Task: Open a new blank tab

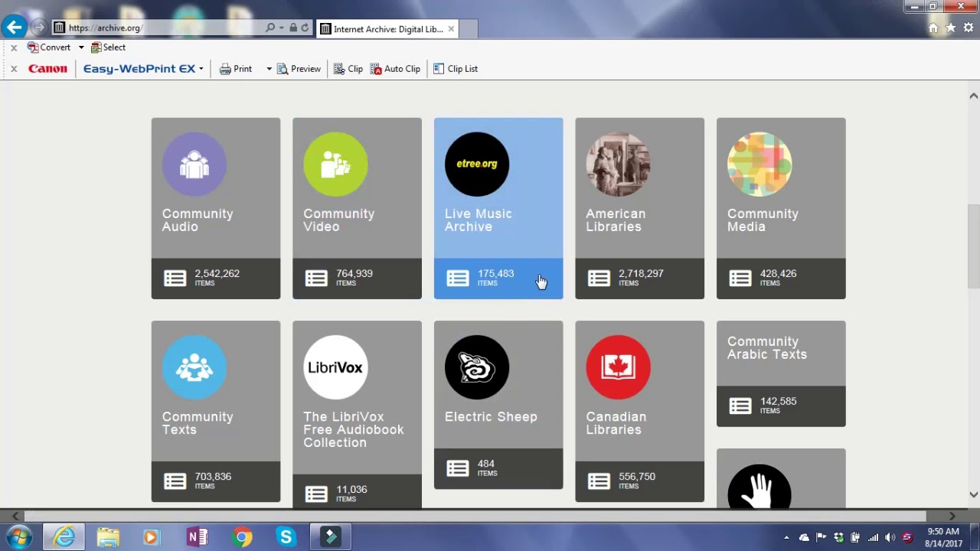Action: coord(469,29)
